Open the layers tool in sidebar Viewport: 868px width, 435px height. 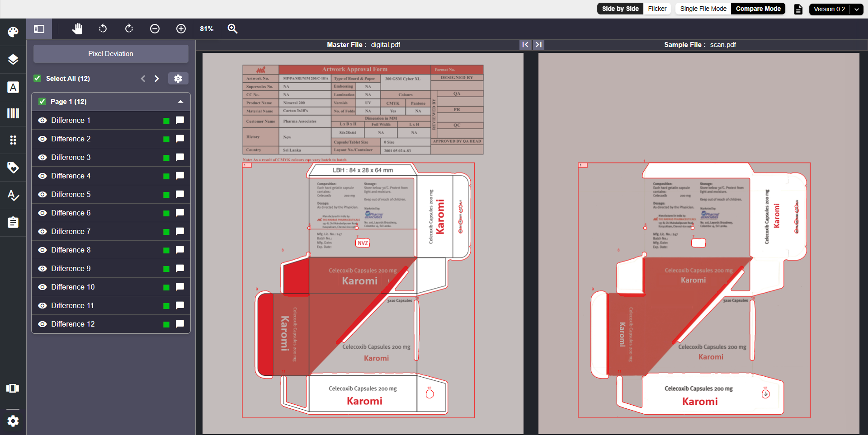pyautogui.click(x=13, y=59)
